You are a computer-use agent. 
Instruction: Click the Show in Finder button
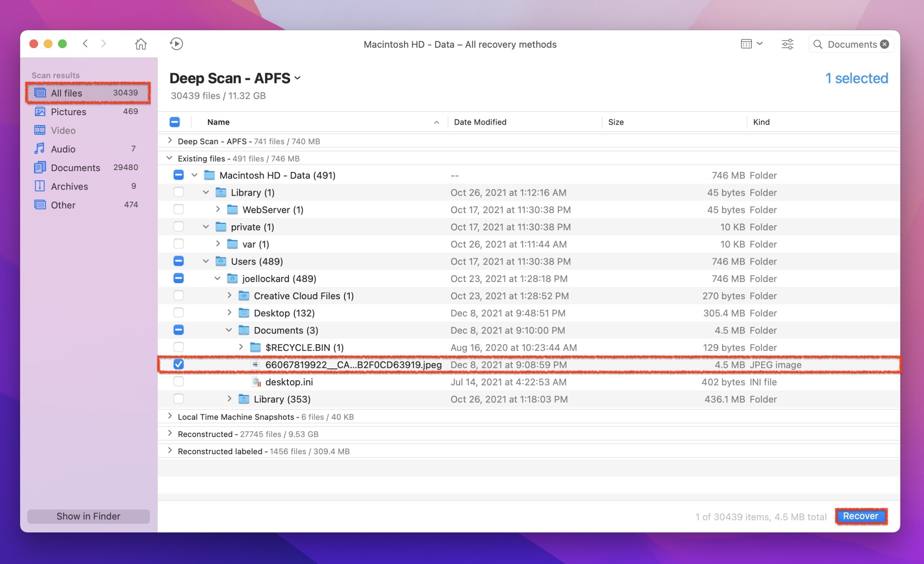(x=88, y=517)
